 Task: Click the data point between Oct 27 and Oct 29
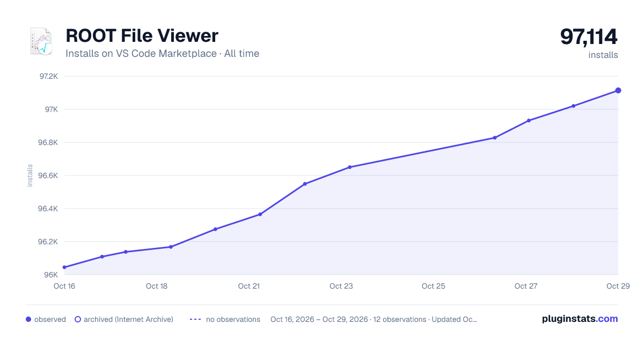click(574, 106)
